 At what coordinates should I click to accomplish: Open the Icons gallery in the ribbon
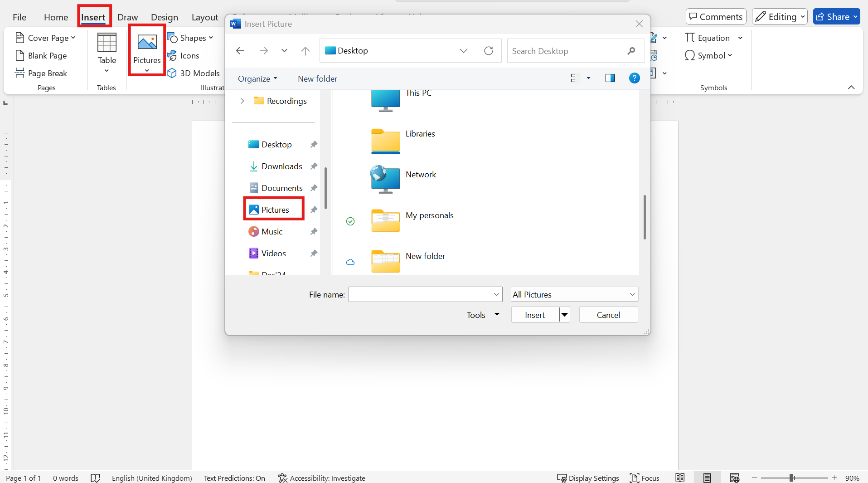pyautogui.click(x=184, y=56)
